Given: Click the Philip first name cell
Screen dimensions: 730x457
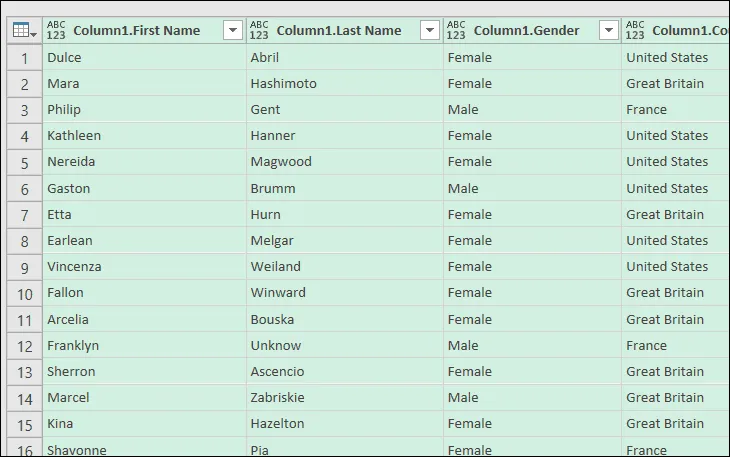Looking at the screenshot, I should pyautogui.click(x=64, y=110).
